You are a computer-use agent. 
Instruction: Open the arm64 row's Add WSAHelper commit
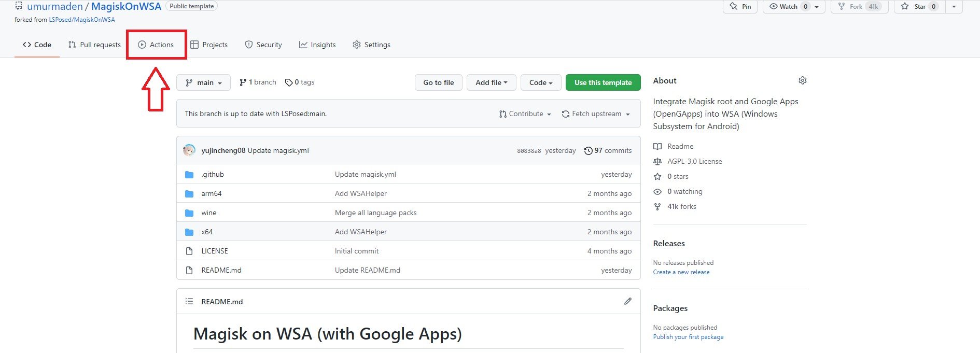coord(361,193)
